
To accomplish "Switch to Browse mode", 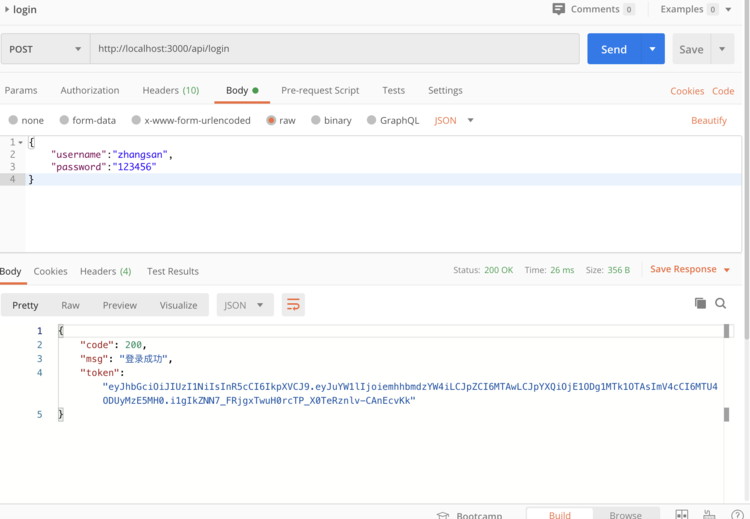I will click(626, 515).
